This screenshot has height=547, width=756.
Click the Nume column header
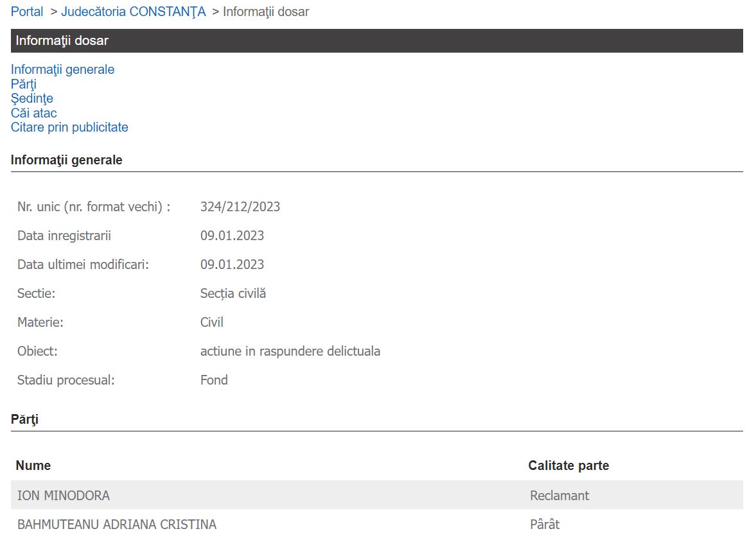point(33,465)
